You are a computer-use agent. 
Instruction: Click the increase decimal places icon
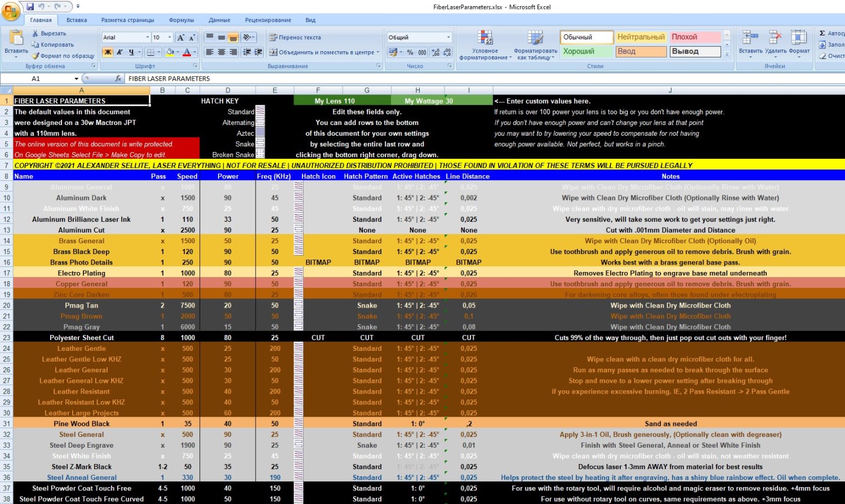(x=435, y=52)
